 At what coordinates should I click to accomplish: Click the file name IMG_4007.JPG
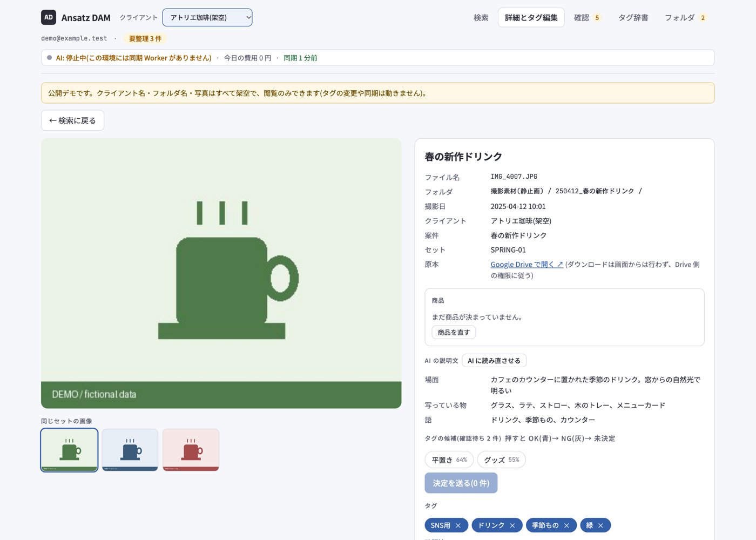tap(514, 177)
